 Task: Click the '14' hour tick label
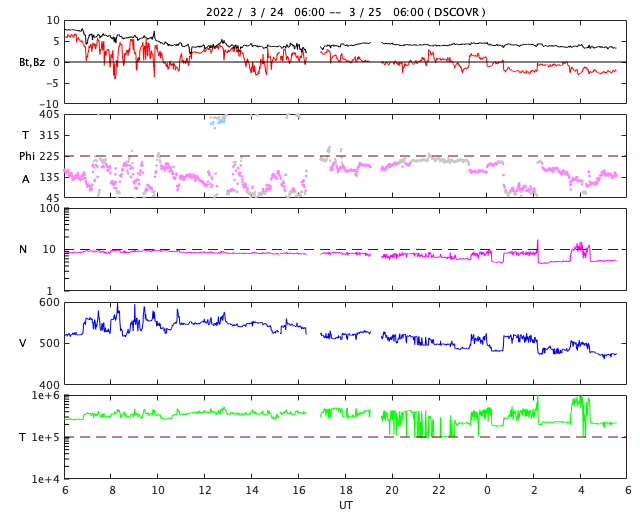[x=251, y=490]
